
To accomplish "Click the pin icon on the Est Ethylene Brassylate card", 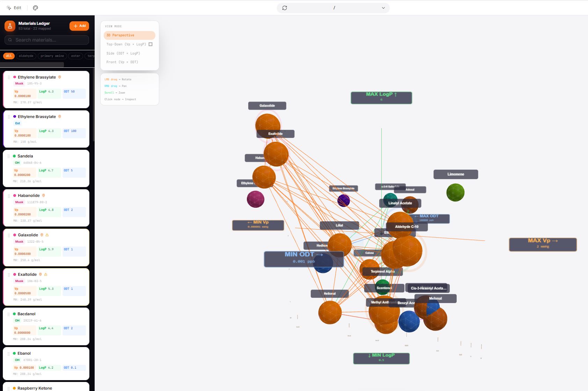I will pos(59,117).
